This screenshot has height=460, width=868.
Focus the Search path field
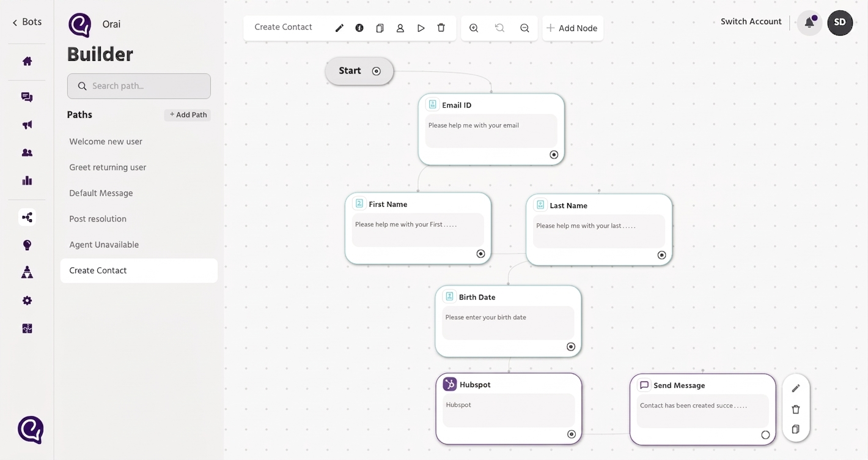coord(139,86)
